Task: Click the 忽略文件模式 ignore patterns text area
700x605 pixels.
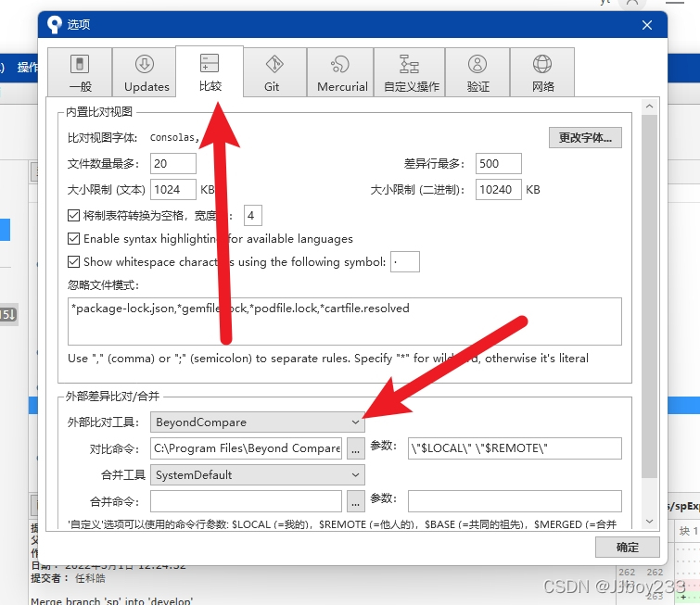Action: (345, 321)
